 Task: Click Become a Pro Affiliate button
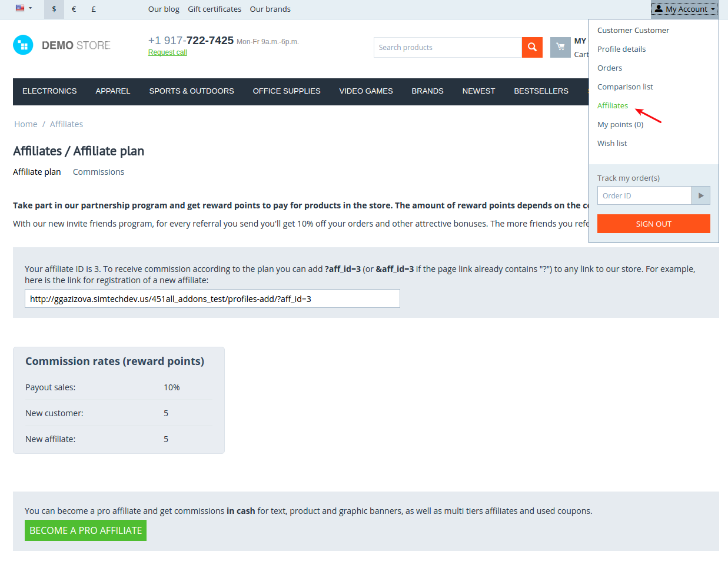click(85, 530)
